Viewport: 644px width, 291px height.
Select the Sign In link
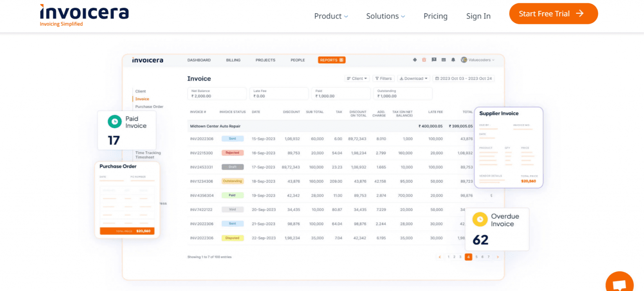478,16
